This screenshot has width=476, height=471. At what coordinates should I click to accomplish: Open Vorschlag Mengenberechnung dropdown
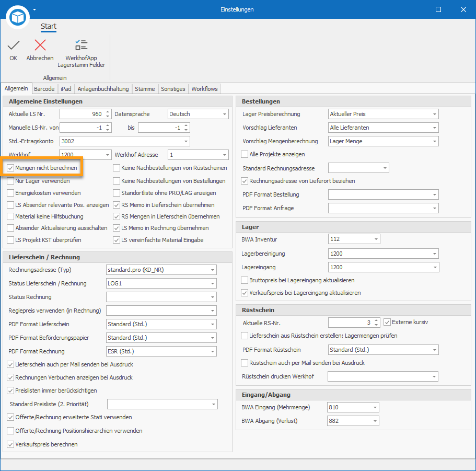[x=435, y=141]
